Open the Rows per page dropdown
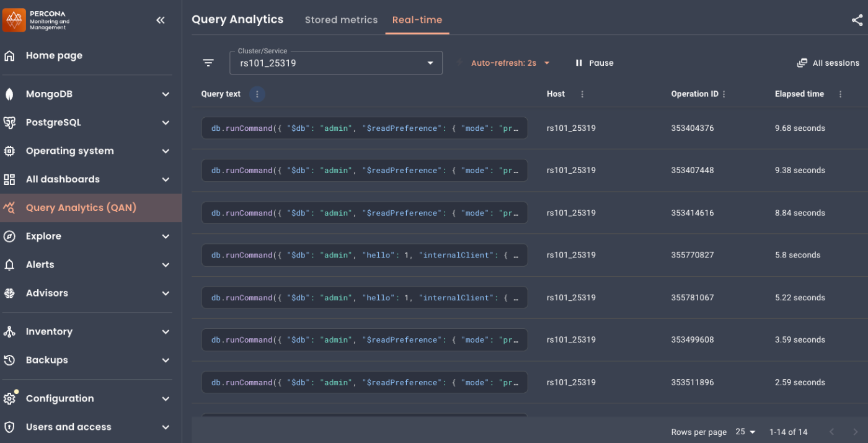Image resolution: width=868 pixels, height=443 pixels. click(746, 432)
